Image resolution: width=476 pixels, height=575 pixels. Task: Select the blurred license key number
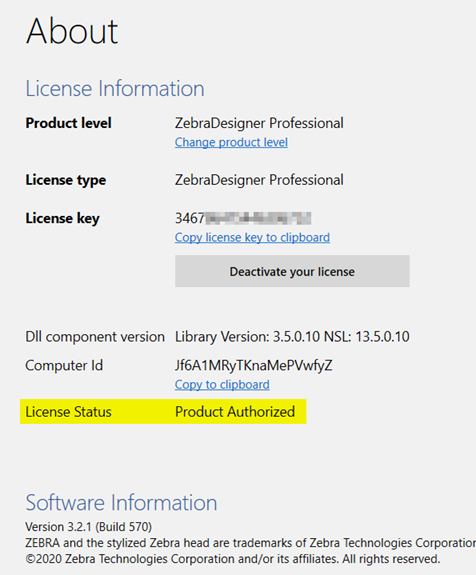click(x=243, y=218)
